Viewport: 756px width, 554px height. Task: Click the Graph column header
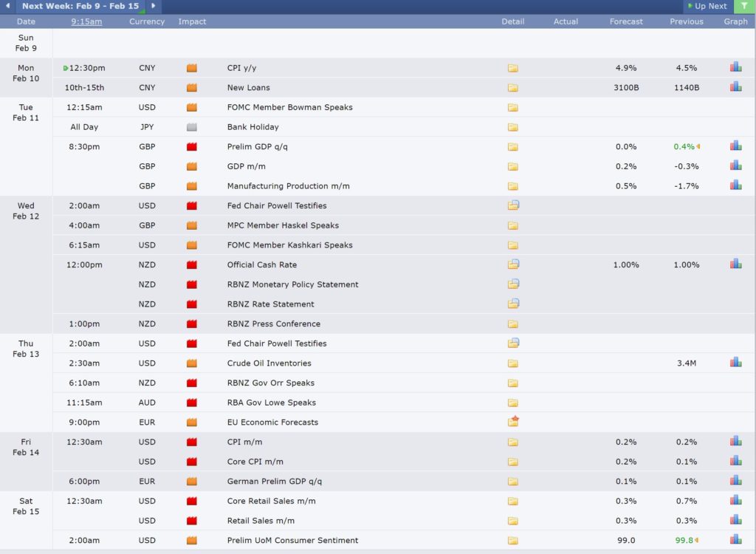736,21
